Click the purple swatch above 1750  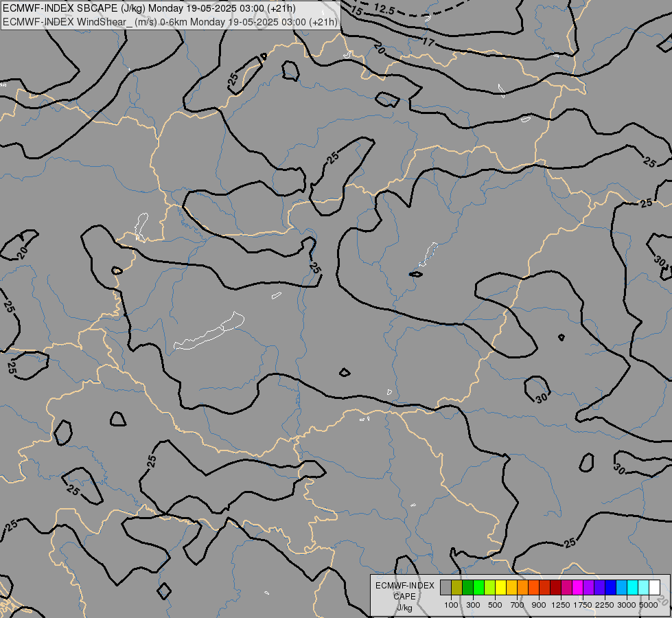pos(588,588)
